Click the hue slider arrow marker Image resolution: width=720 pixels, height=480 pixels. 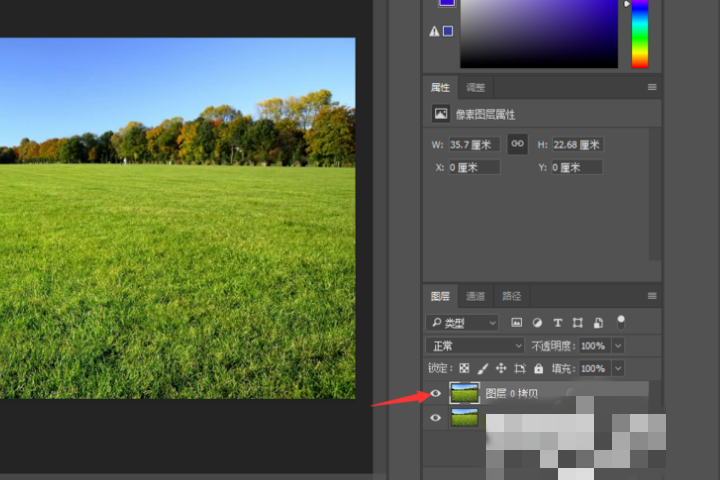[626, 4]
